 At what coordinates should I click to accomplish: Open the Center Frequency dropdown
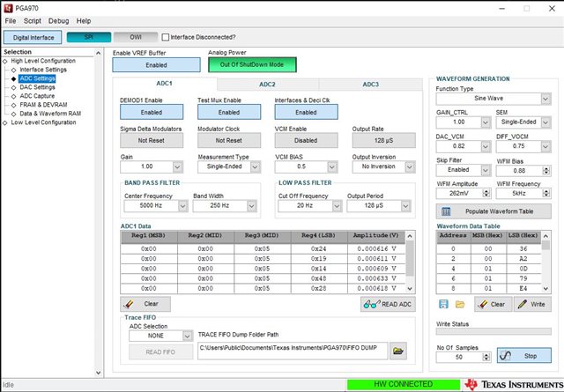pyautogui.click(x=182, y=206)
